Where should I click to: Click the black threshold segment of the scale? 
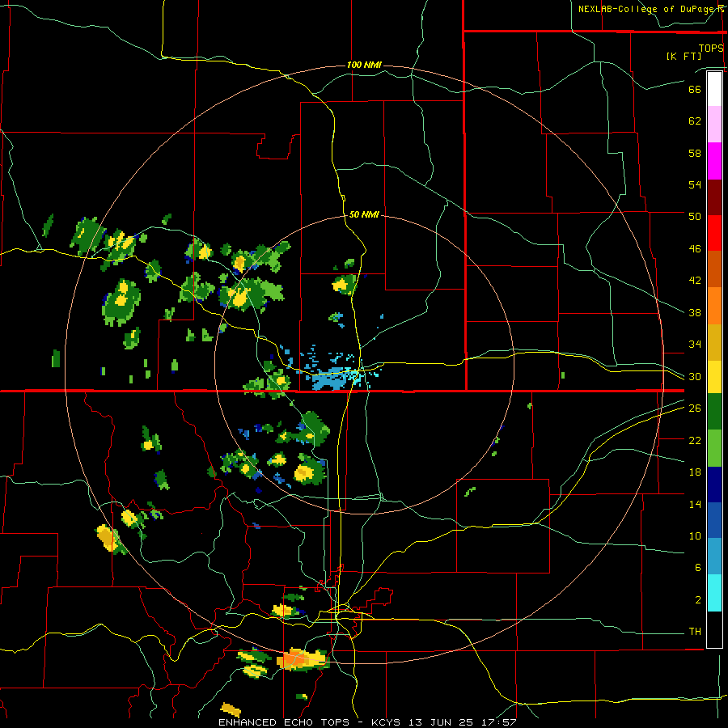(x=714, y=629)
